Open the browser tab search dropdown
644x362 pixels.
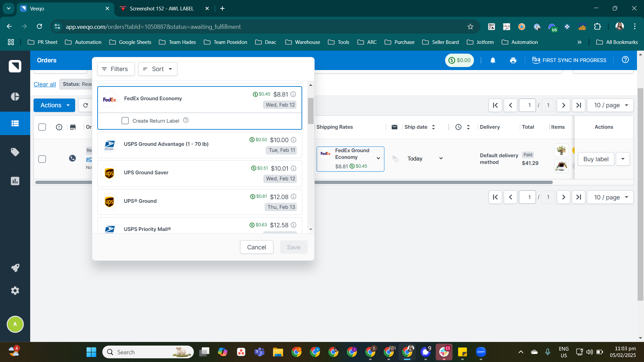click(9, 8)
